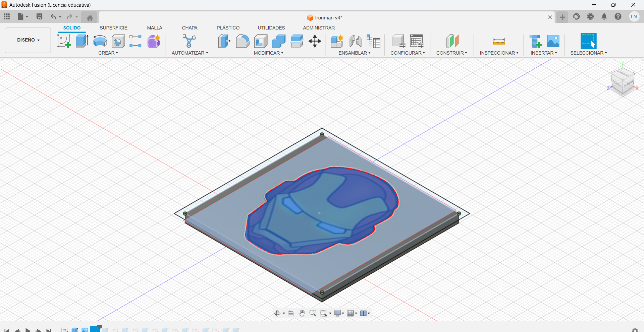Click the Configure Model icon
The width and height of the screenshot is (644, 332).
pyautogui.click(x=398, y=41)
